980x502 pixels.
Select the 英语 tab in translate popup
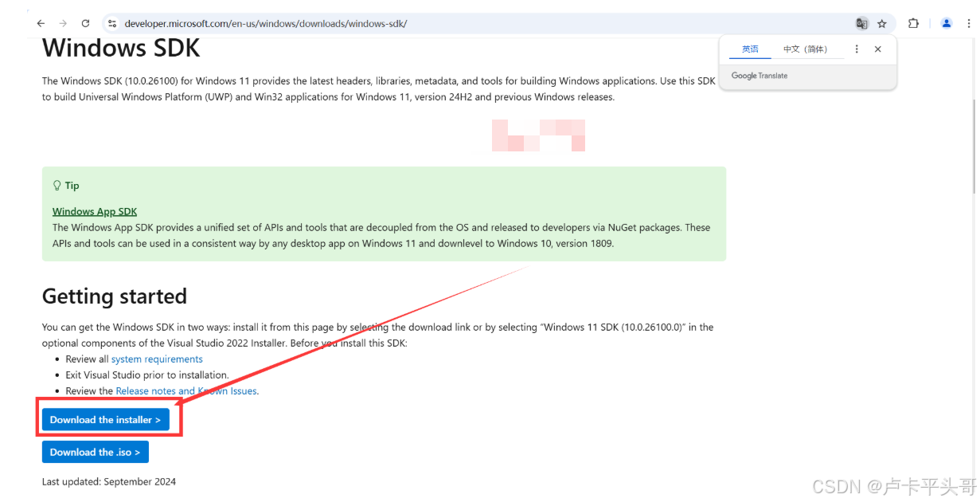(x=750, y=49)
